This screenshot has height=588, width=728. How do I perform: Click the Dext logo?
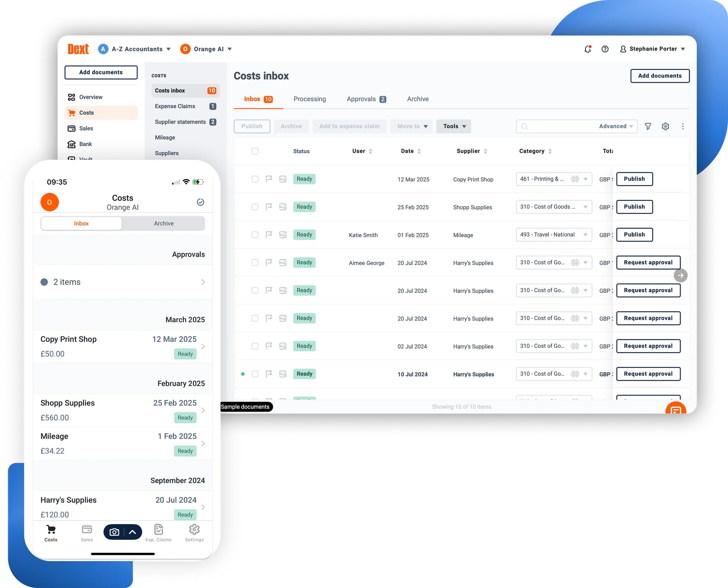pyautogui.click(x=78, y=49)
